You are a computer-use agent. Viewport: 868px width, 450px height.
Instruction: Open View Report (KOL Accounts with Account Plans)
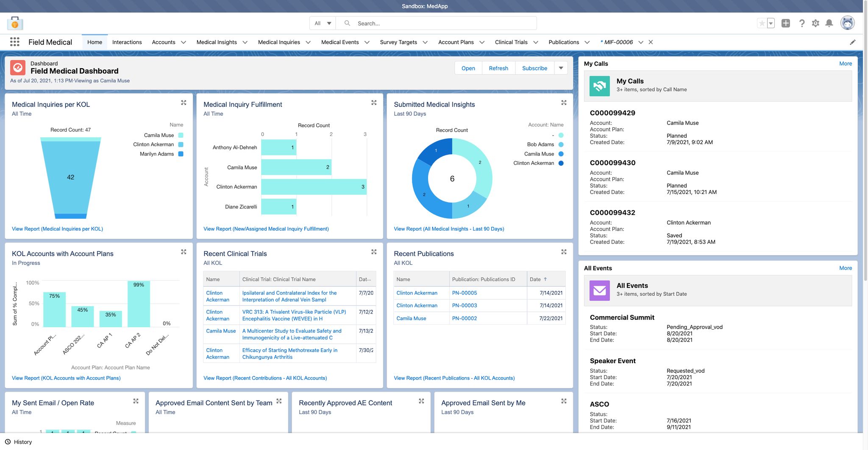(66, 378)
